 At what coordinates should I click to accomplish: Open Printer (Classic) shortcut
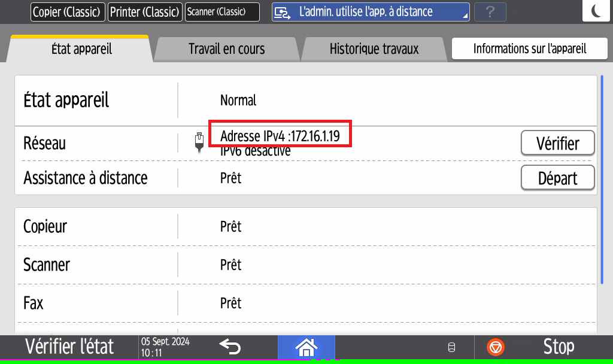[x=145, y=12]
